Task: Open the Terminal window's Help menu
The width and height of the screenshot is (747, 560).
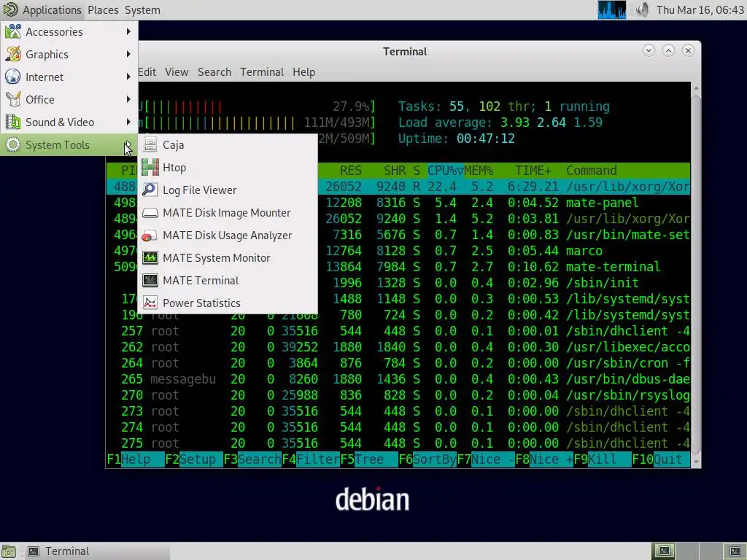Action: (x=303, y=72)
